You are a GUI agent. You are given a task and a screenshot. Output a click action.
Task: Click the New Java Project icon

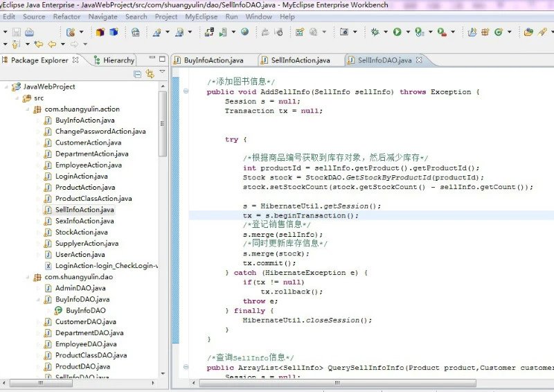[472, 32]
